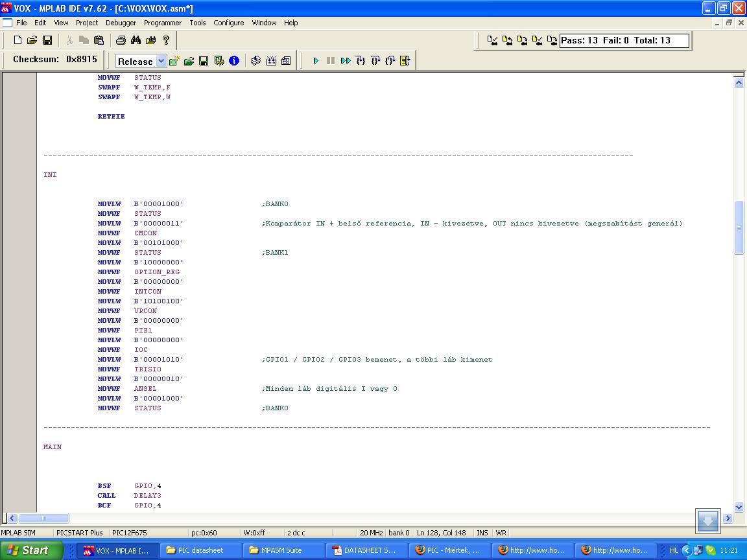Click the horizontal scrollbar left arrow
The height and width of the screenshot is (560, 747).
pos(12,518)
